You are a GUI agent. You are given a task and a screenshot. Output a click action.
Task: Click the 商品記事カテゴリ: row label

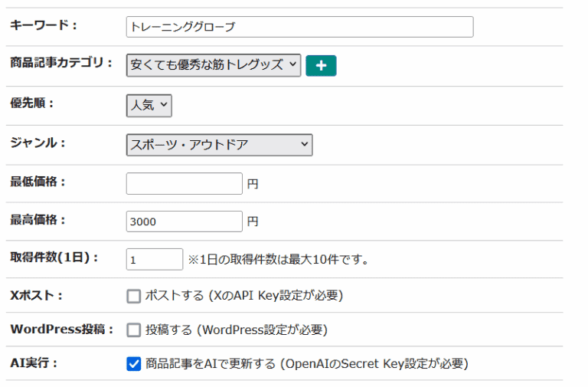[61, 63]
